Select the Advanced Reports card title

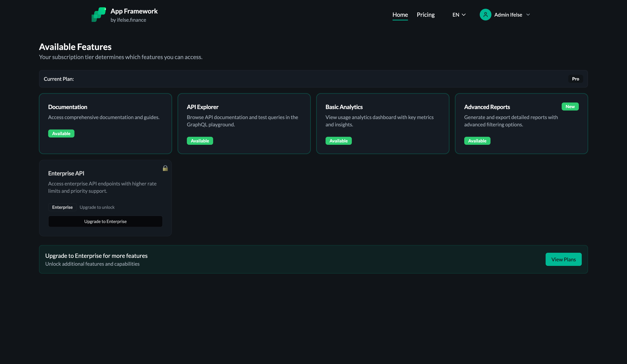487,107
